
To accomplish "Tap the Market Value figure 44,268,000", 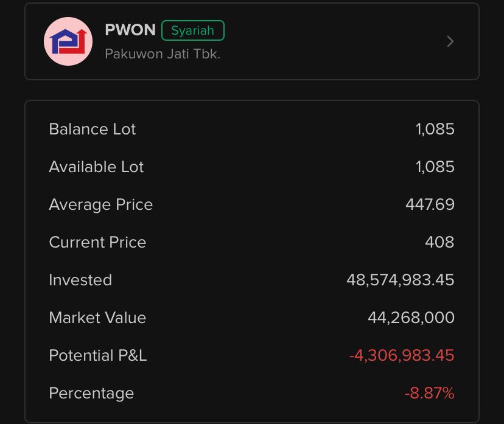I will click(411, 318).
